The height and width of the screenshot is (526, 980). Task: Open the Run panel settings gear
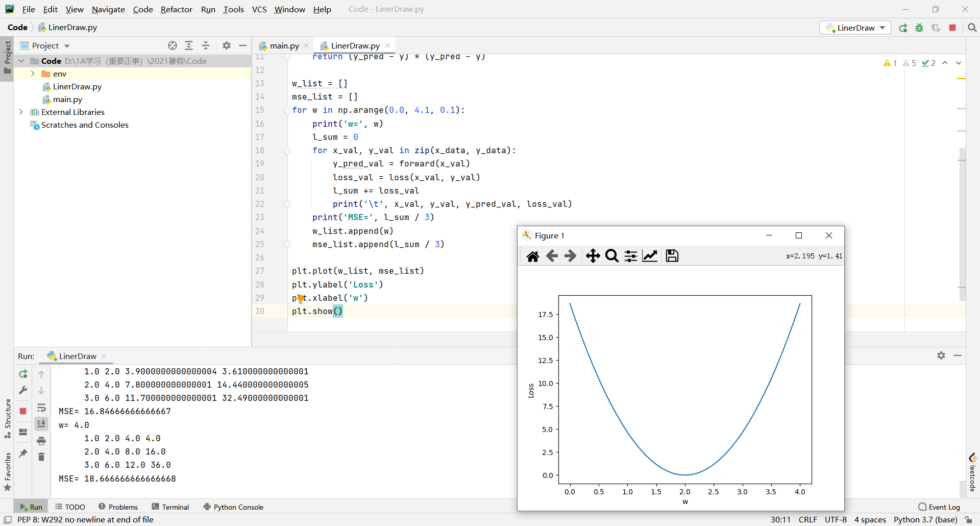click(941, 355)
